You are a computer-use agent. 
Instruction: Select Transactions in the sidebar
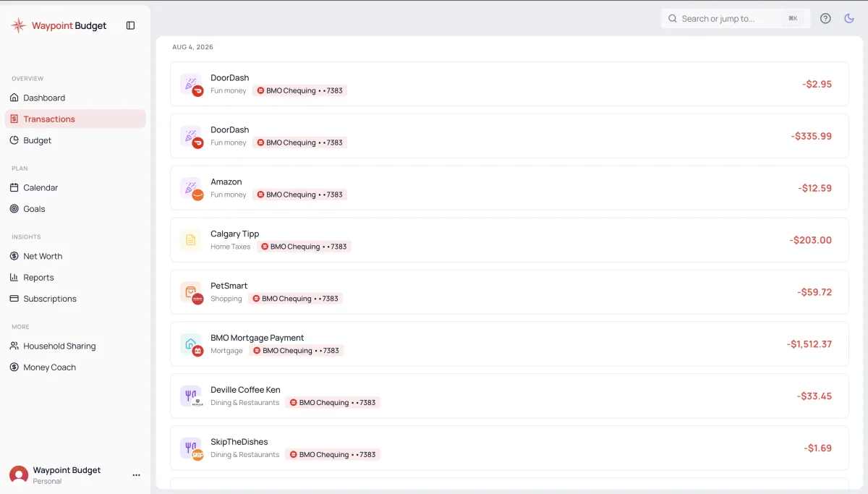coord(75,119)
